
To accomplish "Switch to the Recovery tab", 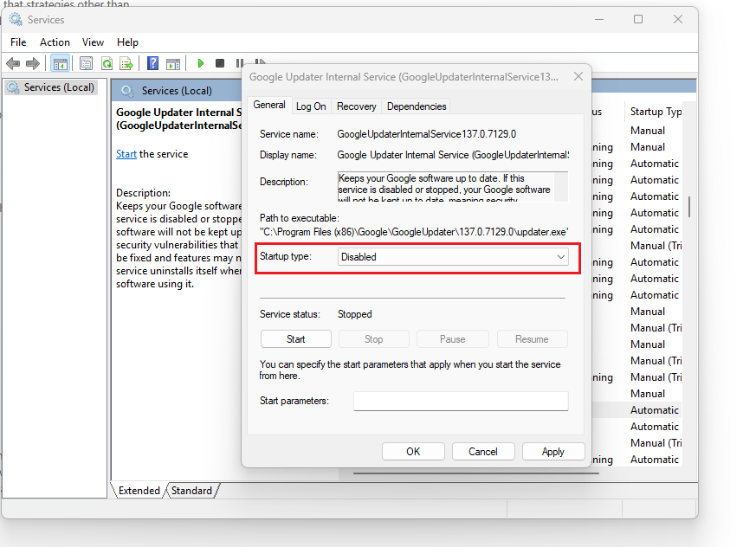I will point(356,106).
